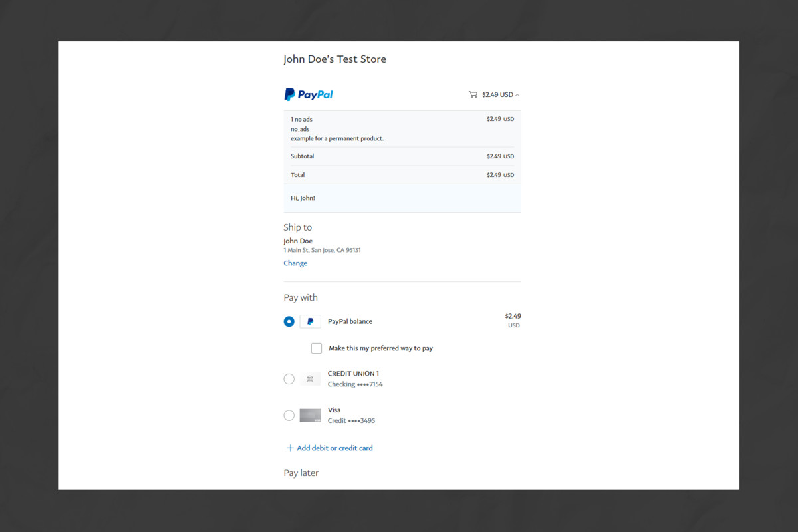Click the 'Hi, John!' greeting
Screen dimensions: 798x532
click(x=303, y=198)
